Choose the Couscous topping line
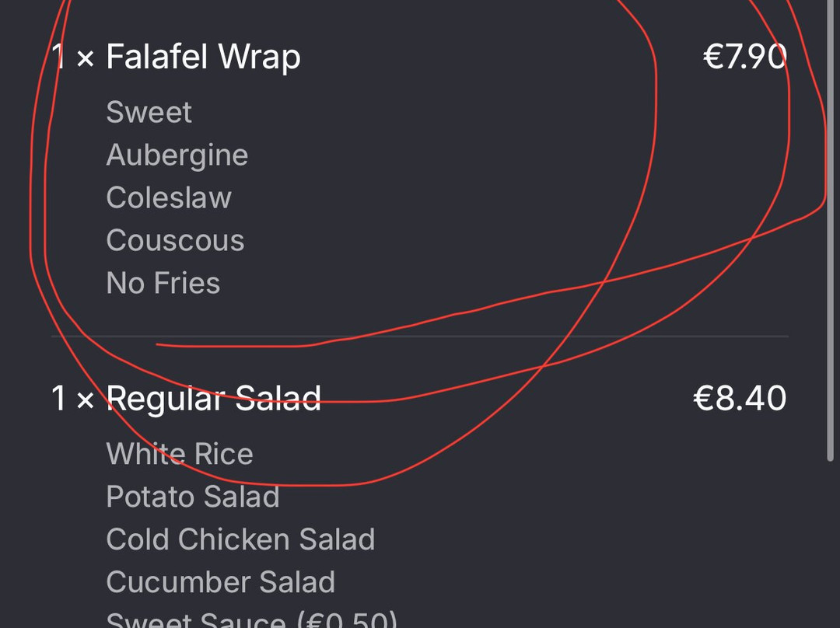The image size is (840, 628). tap(175, 241)
